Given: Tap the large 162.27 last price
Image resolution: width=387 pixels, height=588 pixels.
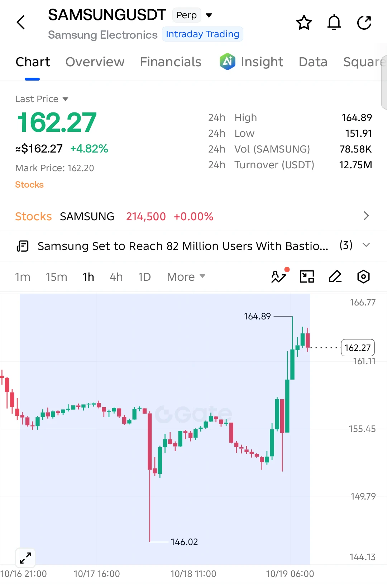Looking at the screenshot, I should tap(57, 122).
